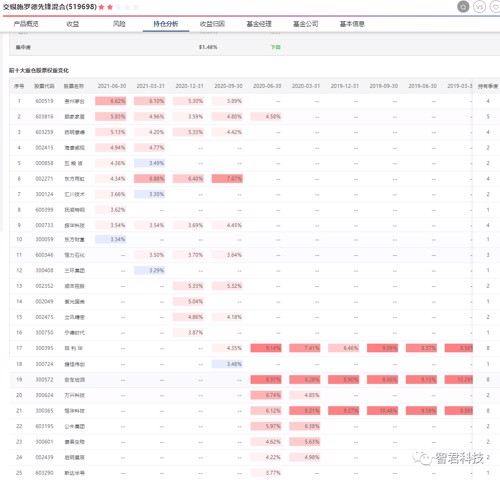Click the 10.48% cell in row 300365

[383, 411]
